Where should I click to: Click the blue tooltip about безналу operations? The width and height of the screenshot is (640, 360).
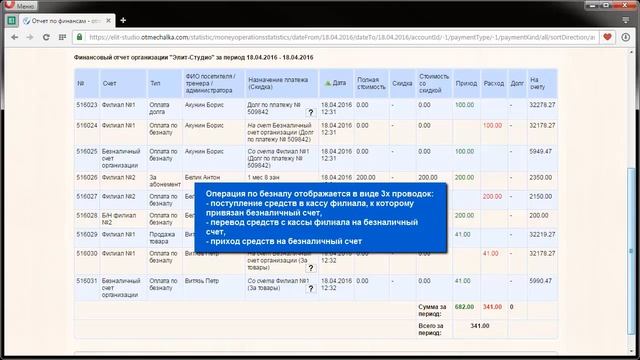point(321,218)
